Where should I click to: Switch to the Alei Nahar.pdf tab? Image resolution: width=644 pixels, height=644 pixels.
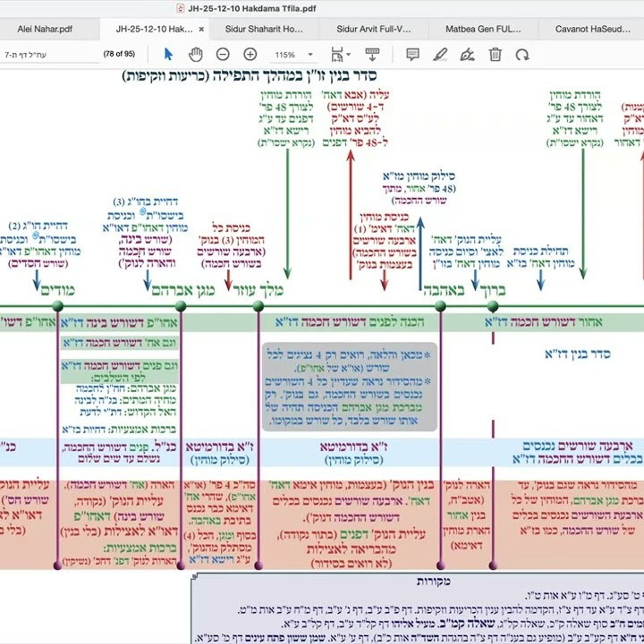pos(45,29)
